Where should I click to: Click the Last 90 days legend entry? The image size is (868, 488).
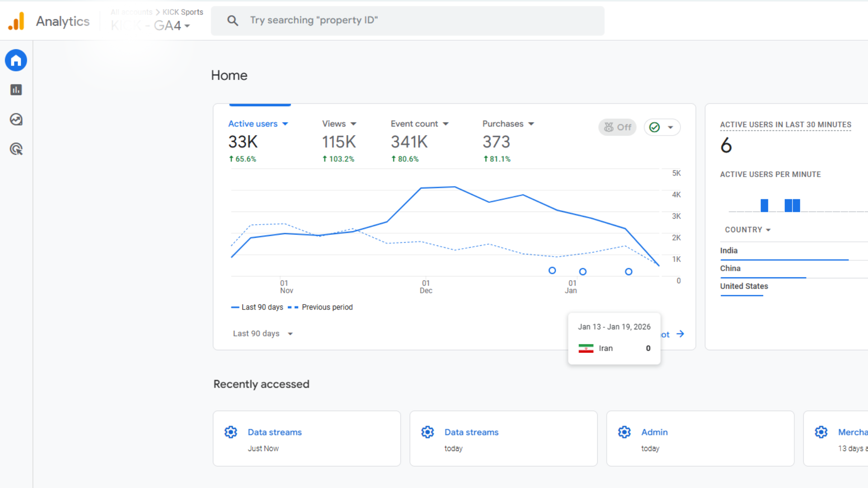coord(257,307)
